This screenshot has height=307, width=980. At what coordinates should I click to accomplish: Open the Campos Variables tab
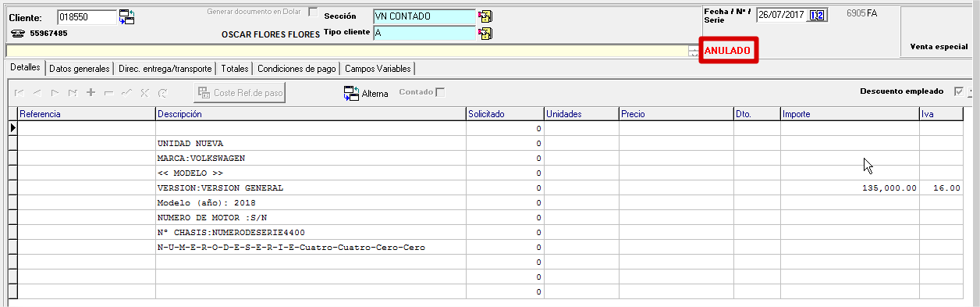378,69
